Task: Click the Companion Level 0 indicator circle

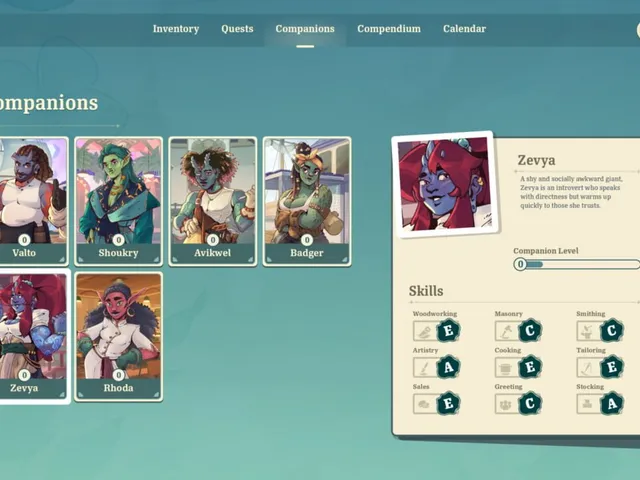Action: pyautogui.click(x=520, y=264)
